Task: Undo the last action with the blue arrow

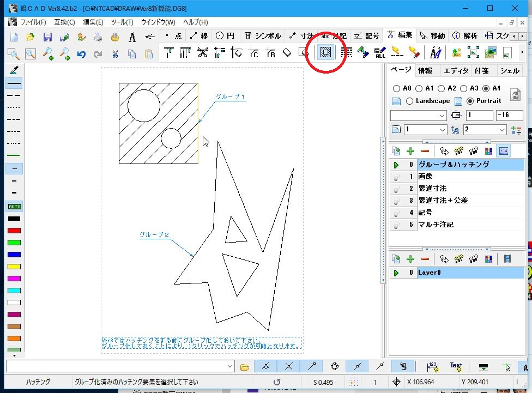Action: [81, 53]
